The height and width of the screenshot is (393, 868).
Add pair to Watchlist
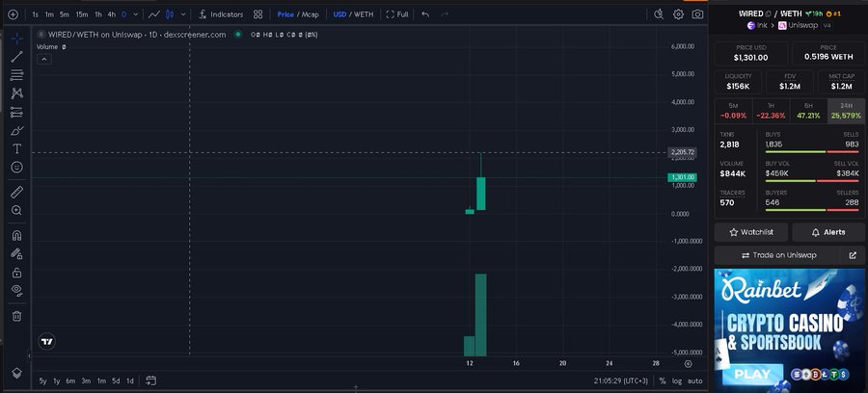click(751, 232)
